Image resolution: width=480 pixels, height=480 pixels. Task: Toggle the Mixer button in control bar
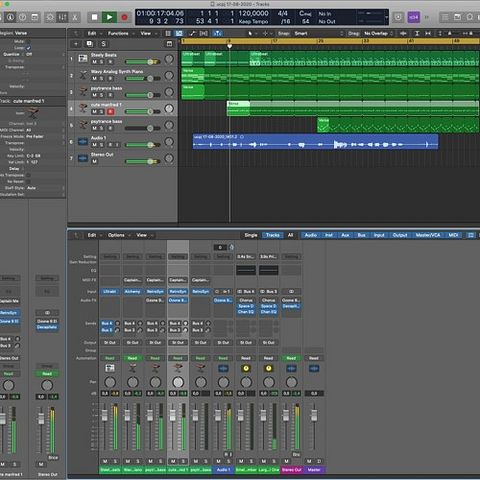(x=62, y=17)
